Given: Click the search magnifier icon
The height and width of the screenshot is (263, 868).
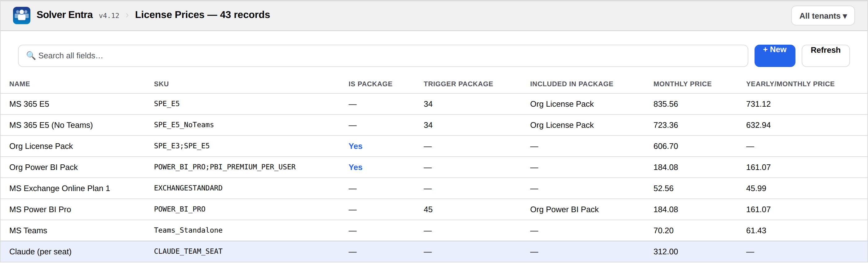Looking at the screenshot, I should [x=31, y=56].
